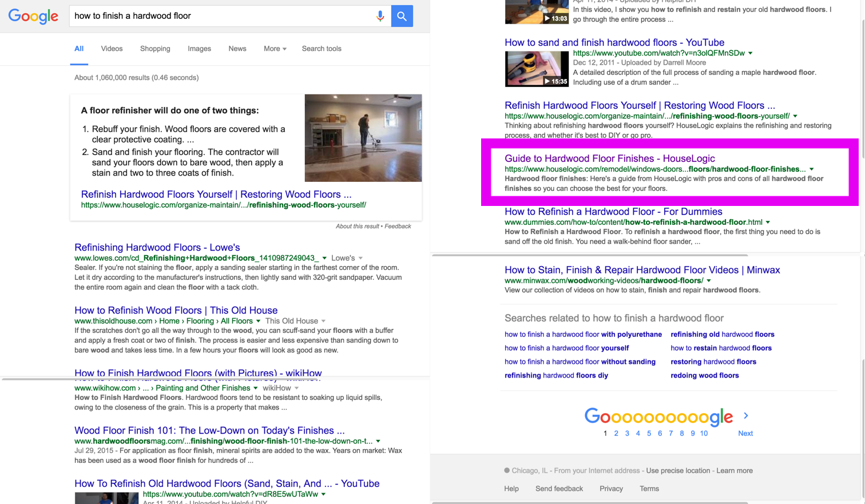Open How To Refinish Old Hardwood Floors YouTube result

click(227, 484)
